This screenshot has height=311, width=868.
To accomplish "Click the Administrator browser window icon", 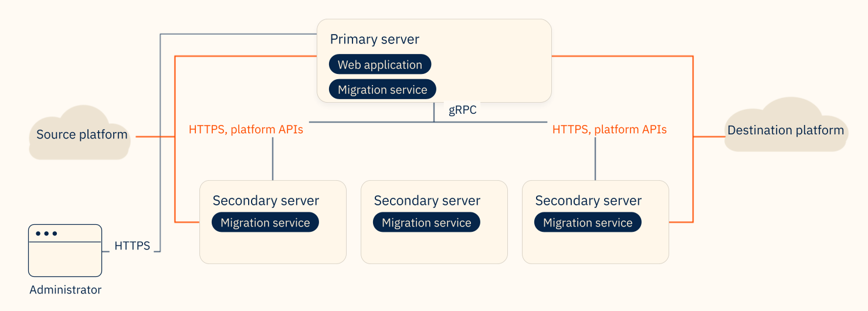I will [x=65, y=251].
